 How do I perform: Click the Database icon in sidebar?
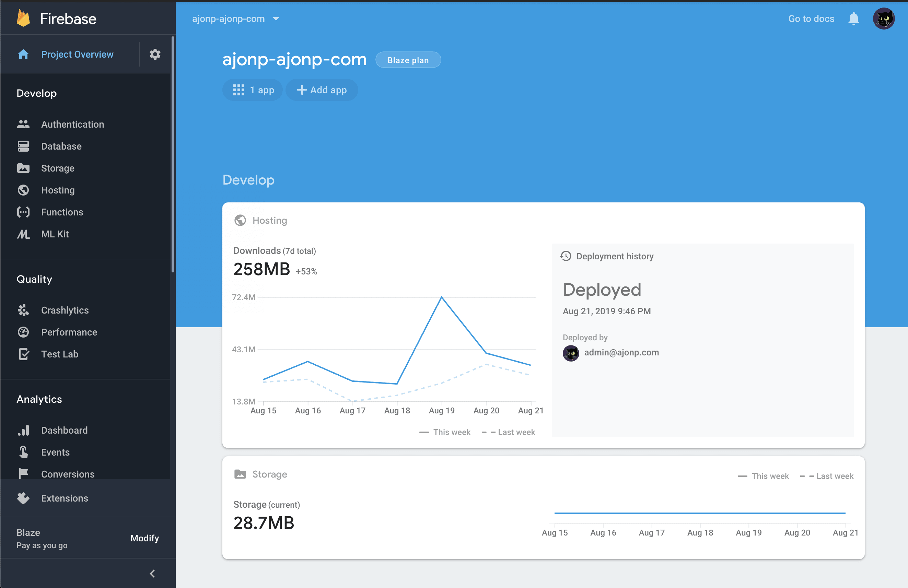click(x=23, y=146)
